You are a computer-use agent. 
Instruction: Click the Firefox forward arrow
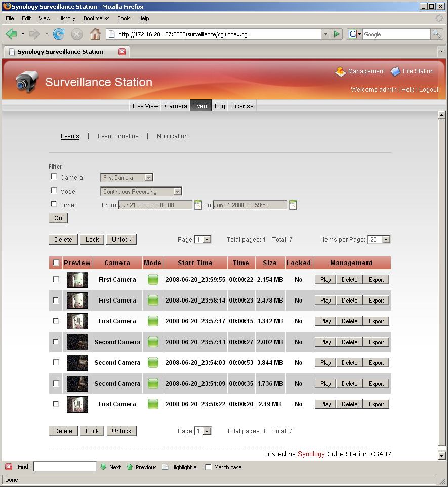pos(34,34)
